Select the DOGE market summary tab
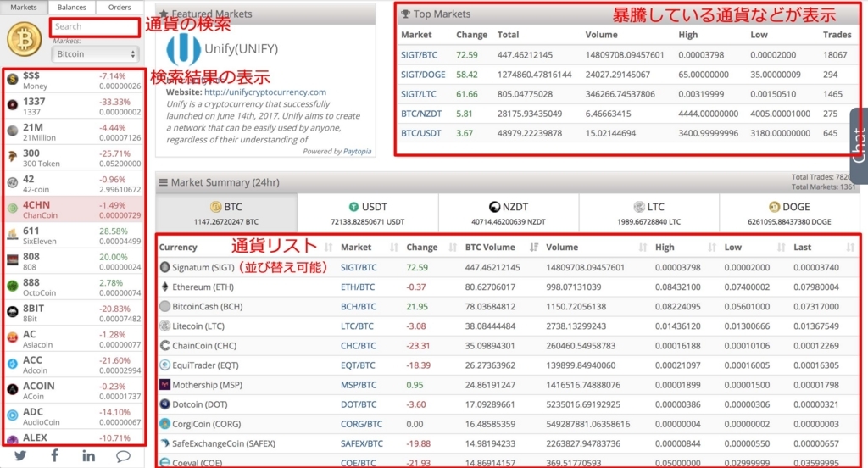 pos(789,214)
